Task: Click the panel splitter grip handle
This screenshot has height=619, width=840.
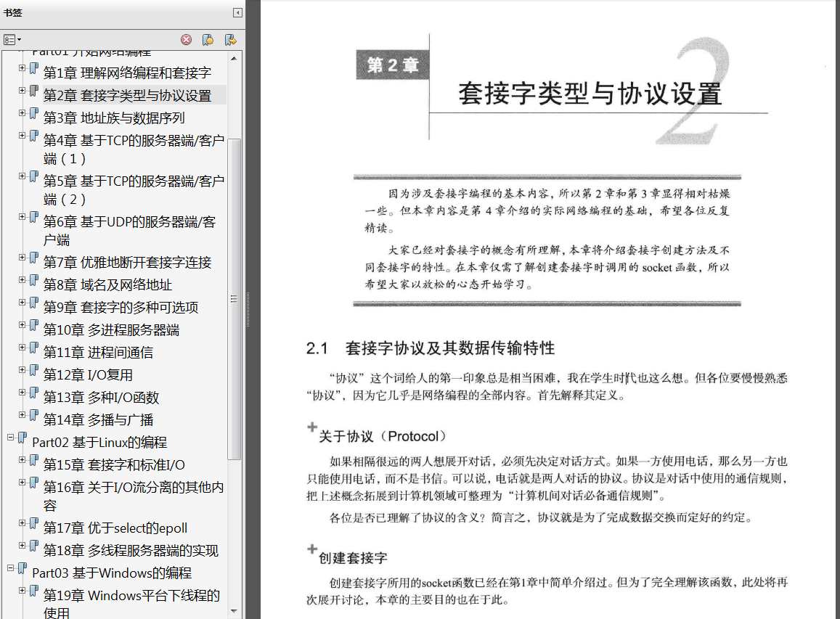Action: click(248, 309)
